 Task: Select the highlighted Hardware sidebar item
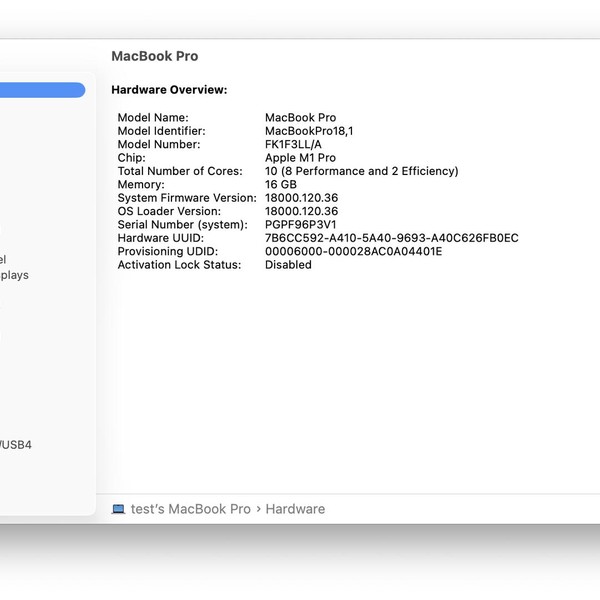pyautogui.click(x=42, y=90)
